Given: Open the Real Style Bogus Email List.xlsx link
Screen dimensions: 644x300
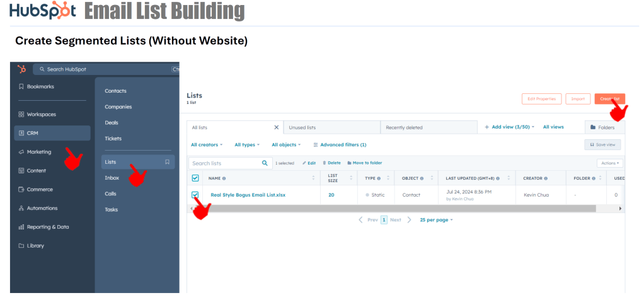Looking at the screenshot, I should [248, 195].
